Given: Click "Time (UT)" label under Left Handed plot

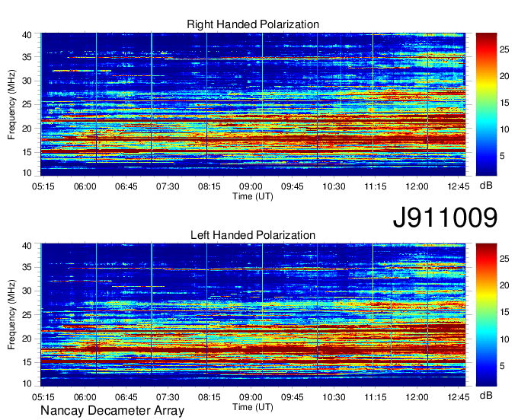Looking at the screenshot, I should (x=253, y=407).
